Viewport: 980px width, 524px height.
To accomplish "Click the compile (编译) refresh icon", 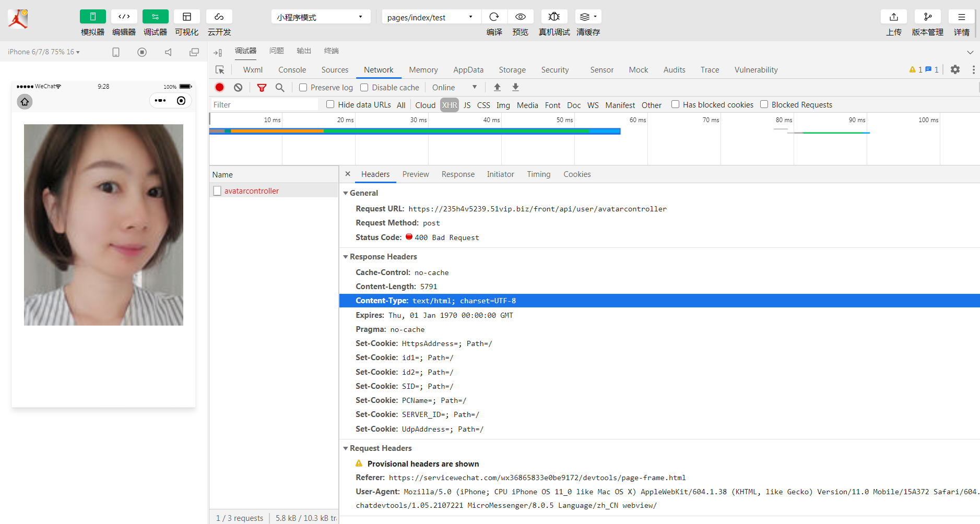I will click(x=494, y=17).
